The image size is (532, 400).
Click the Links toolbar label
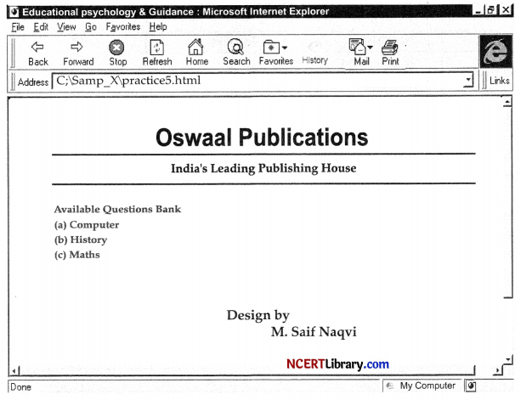(x=499, y=81)
